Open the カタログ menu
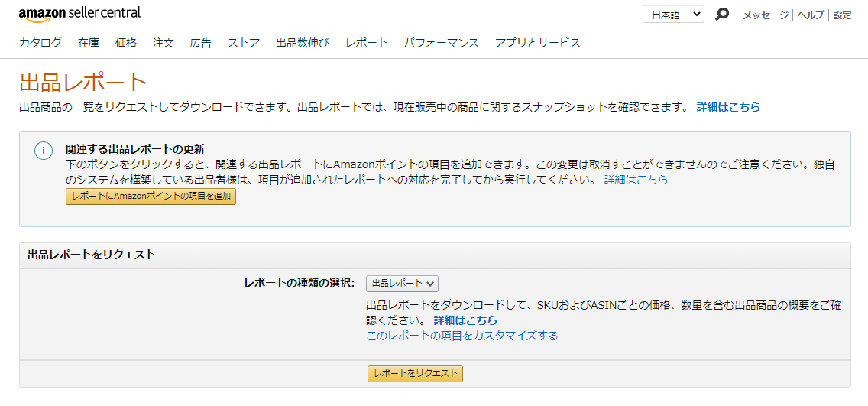This screenshot has width=868, height=406. click(x=40, y=43)
